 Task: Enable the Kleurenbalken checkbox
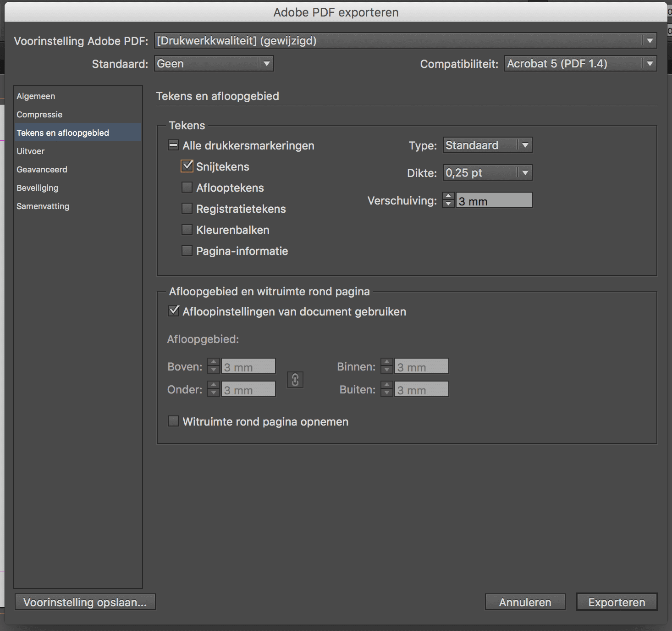click(187, 229)
